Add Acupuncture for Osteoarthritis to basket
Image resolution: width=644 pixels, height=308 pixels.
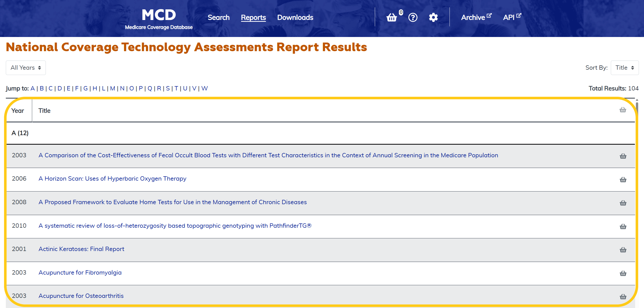pos(623,297)
